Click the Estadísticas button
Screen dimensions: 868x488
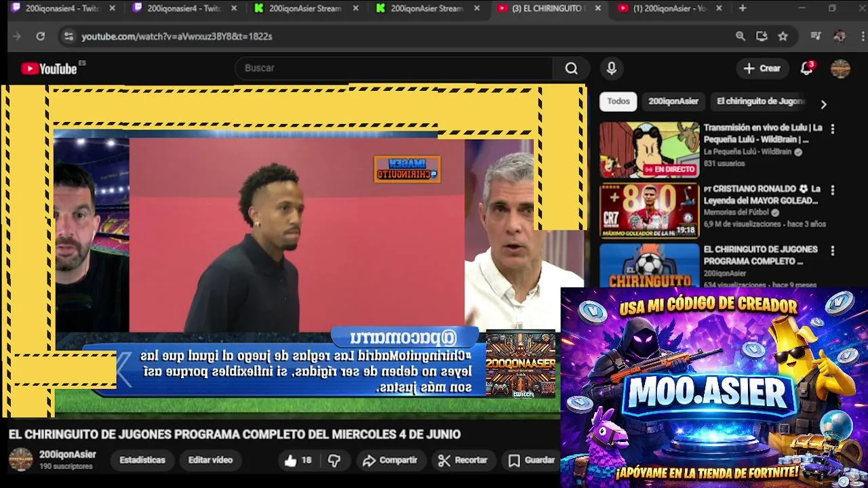tap(142, 460)
